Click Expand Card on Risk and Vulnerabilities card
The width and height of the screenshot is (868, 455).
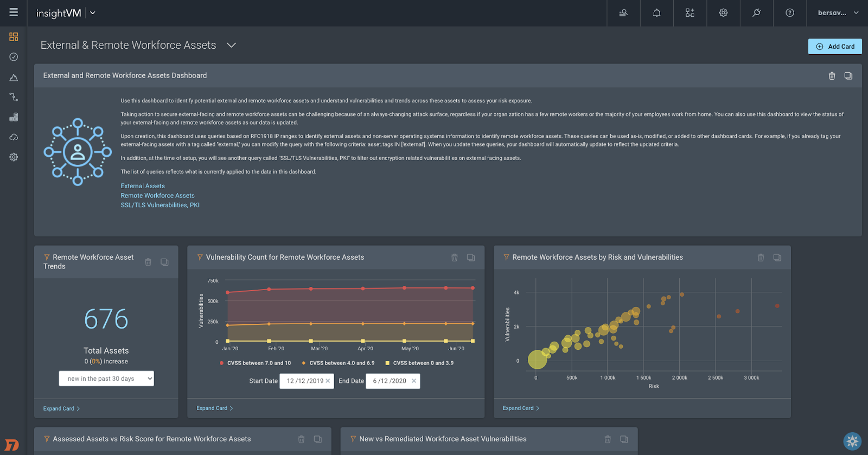[x=520, y=408]
